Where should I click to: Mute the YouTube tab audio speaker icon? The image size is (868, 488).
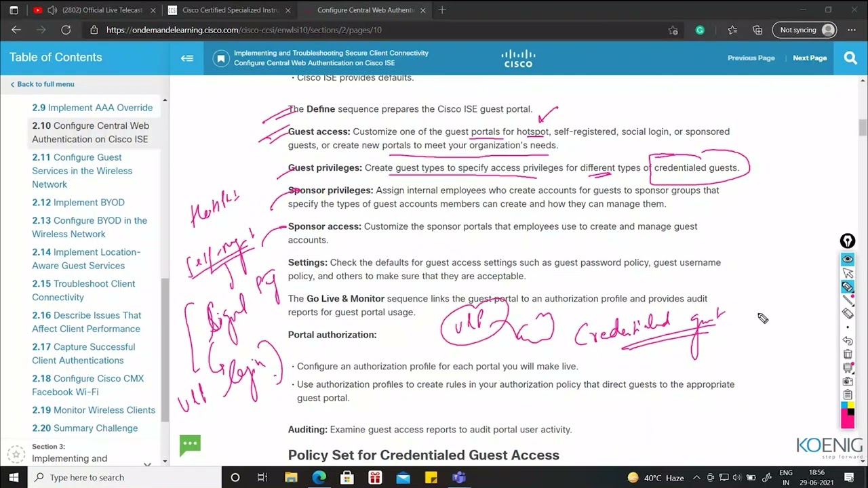click(x=52, y=10)
